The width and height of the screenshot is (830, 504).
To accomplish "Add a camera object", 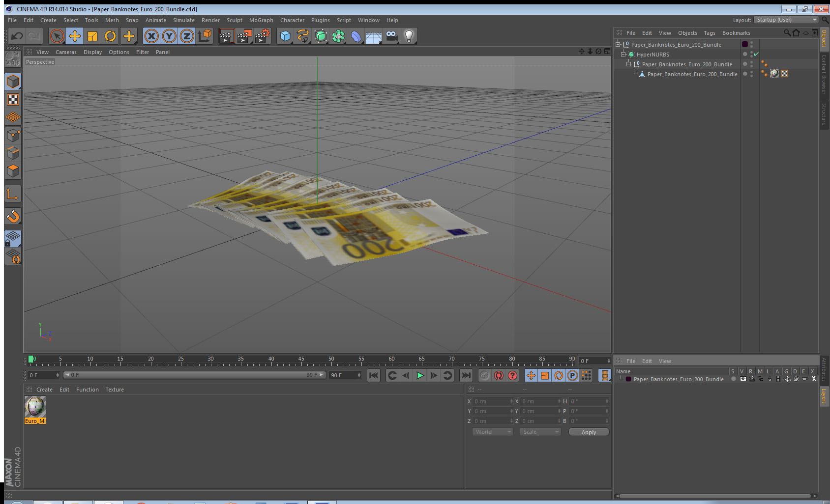I will pos(391,36).
